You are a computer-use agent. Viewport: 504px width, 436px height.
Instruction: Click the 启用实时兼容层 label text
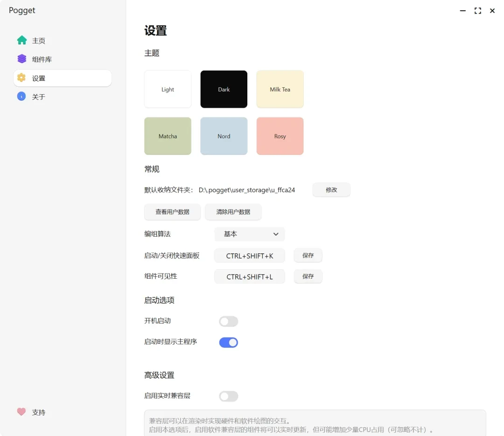[167, 396]
